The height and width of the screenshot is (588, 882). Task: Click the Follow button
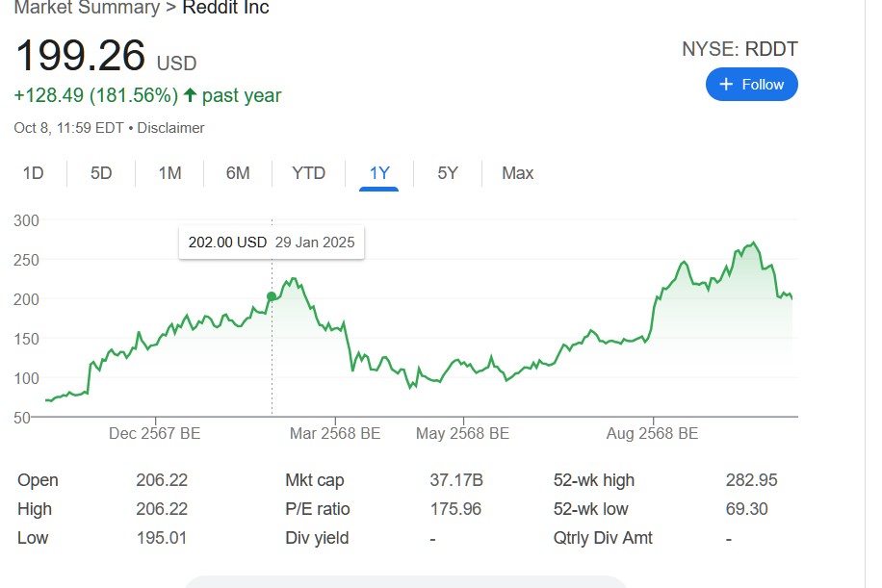pos(751,85)
